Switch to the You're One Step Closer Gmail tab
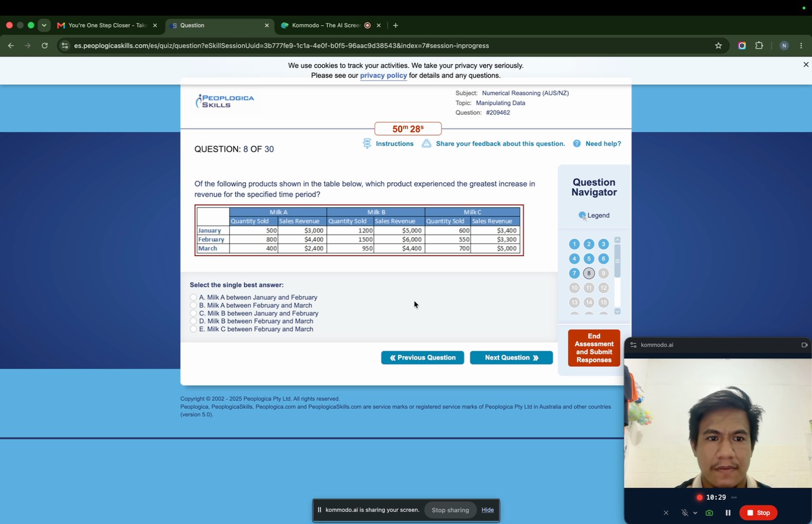The height and width of the screenshot is (524, 812). click(x=108, y=25)
